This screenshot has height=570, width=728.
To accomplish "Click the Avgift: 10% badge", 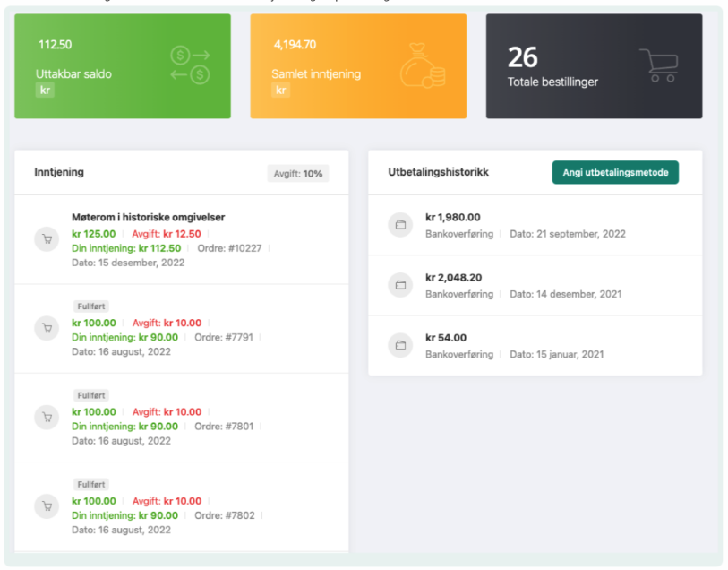I will point(298,174).
